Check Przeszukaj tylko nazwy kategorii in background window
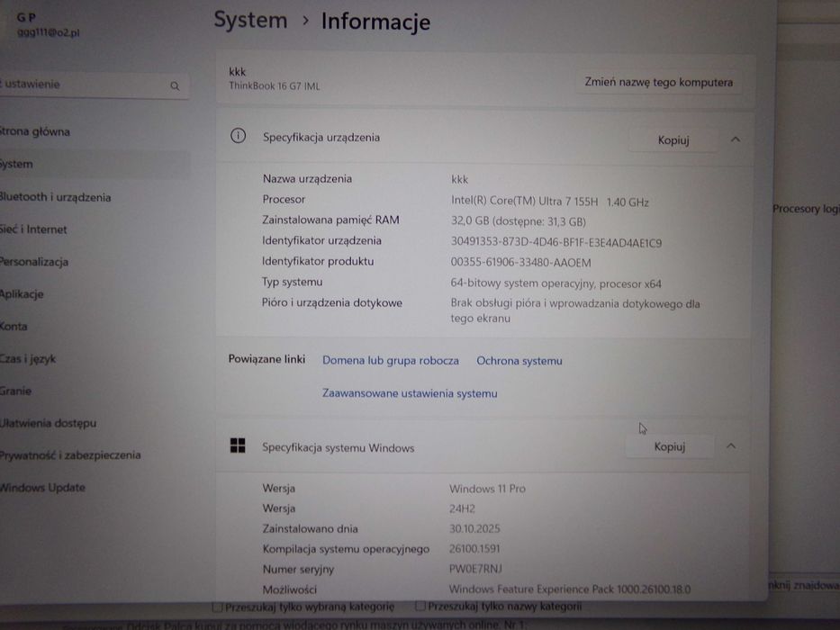The height and width of the screenshot is (630, 840). click(x=420, y=606)
